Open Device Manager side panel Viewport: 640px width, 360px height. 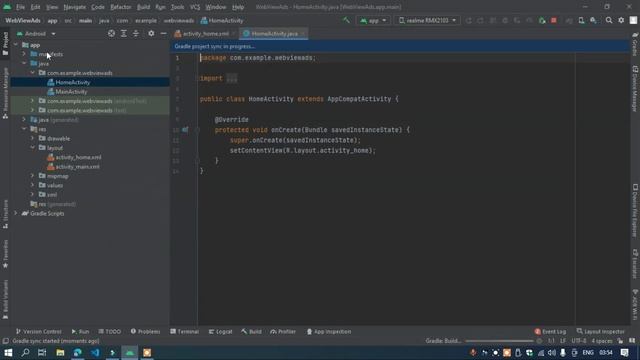tap(635, 89)
